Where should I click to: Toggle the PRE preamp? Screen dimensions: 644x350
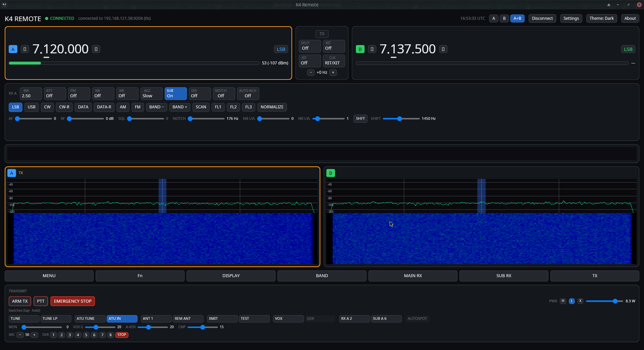pos(79,94)
